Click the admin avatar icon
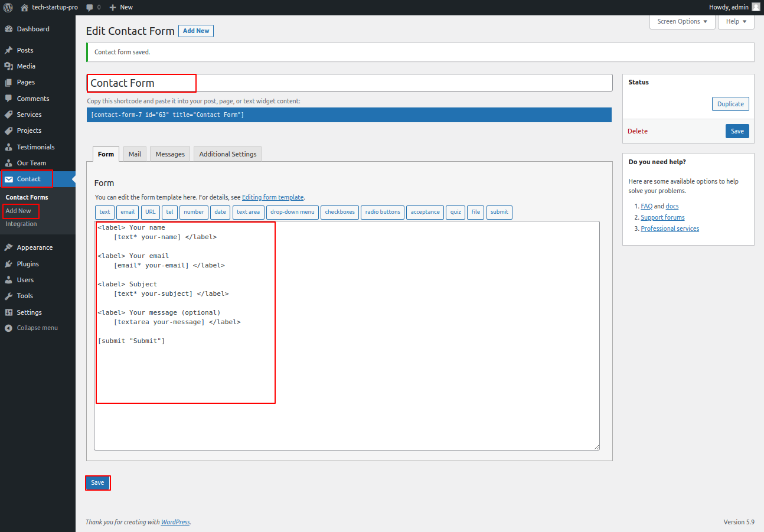The image size is (764, 532). [756, 7]
